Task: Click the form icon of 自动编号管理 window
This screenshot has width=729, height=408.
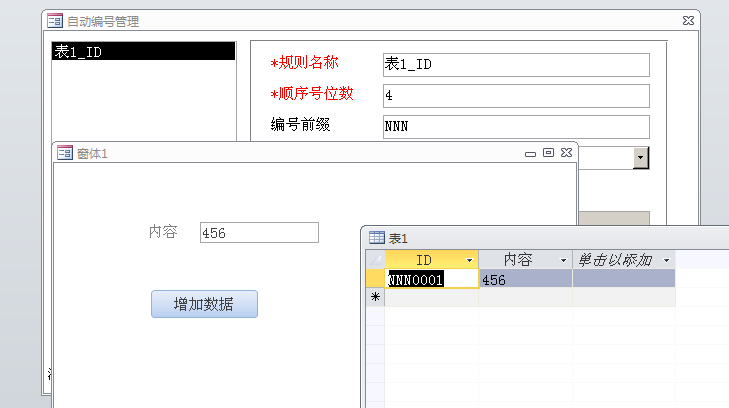Action: point(55,21)
